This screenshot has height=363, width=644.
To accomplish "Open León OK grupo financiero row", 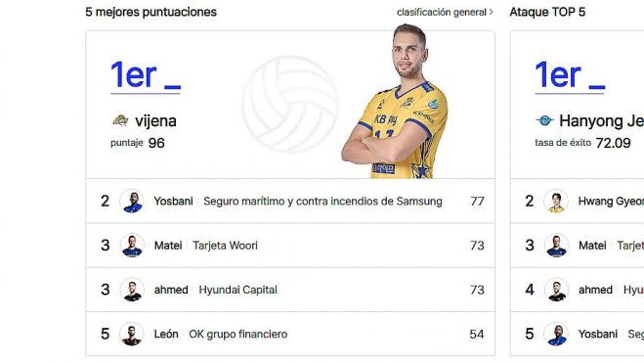I will (x=290, y=334).
